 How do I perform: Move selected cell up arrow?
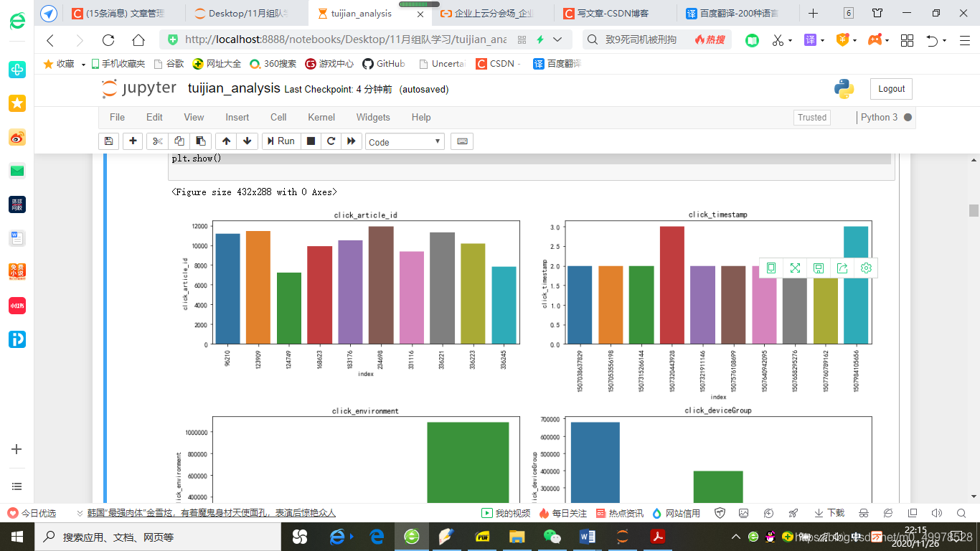(x=226, y=141)
